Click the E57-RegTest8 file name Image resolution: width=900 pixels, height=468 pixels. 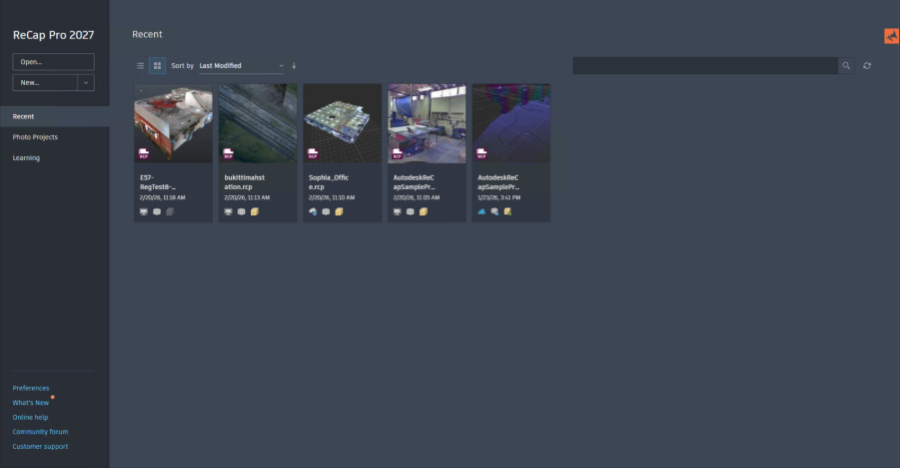[158, 183]
